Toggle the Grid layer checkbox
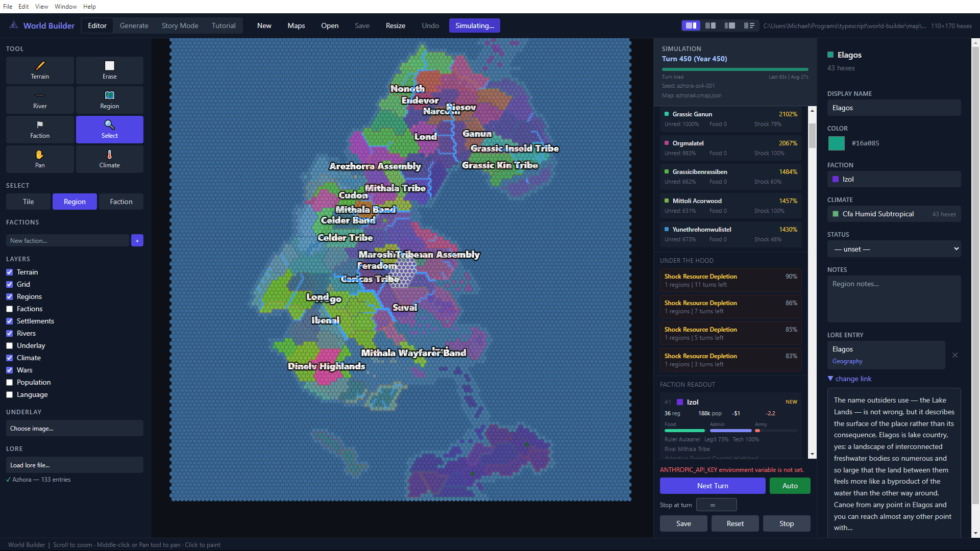980x551 pixels. (9, 285)
